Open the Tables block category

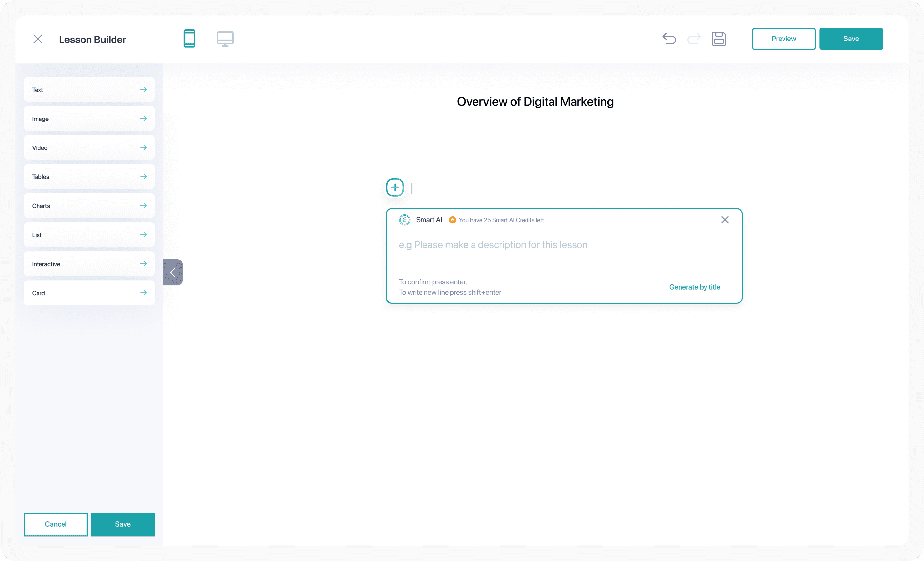89,176
